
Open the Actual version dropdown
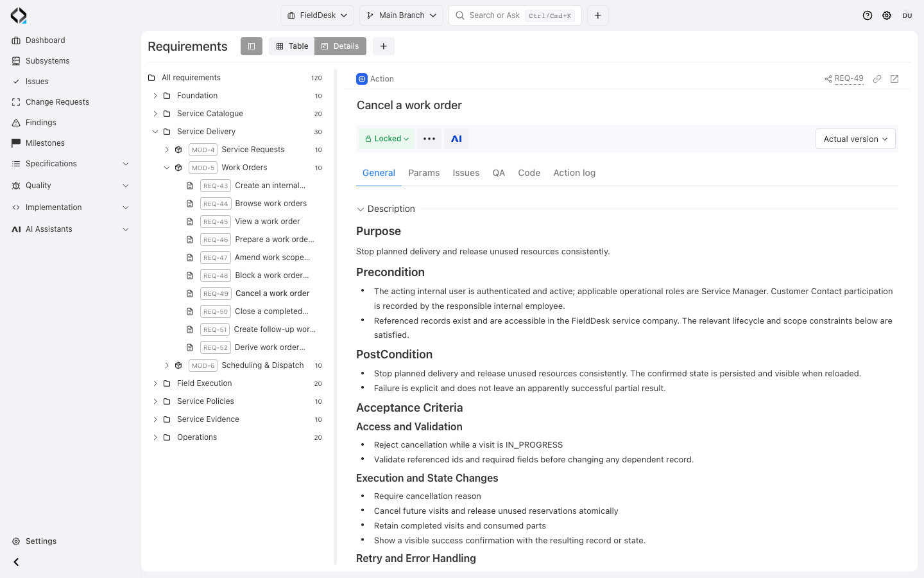(x=855, y=139)
